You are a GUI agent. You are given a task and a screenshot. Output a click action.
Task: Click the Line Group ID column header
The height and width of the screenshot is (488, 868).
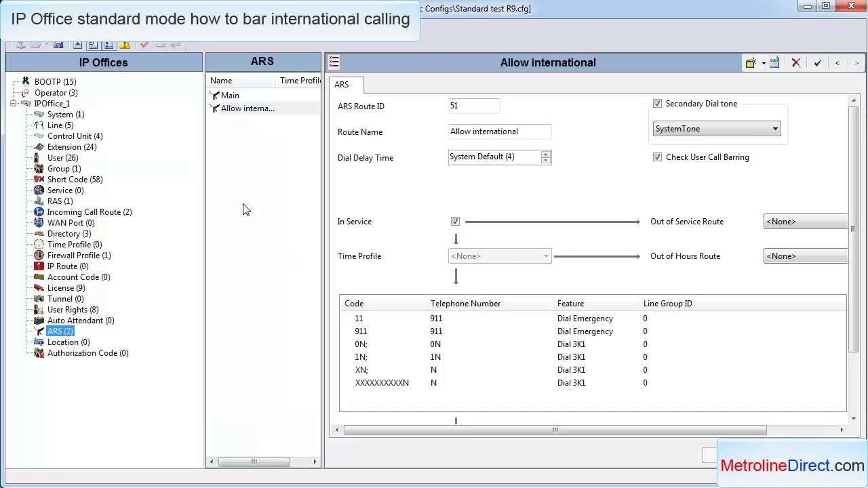743,304
